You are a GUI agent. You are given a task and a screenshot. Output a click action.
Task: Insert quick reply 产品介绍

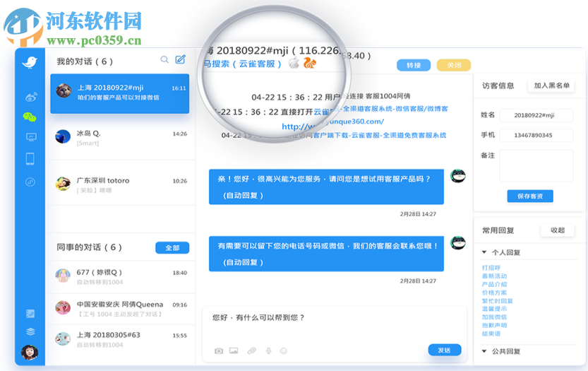(494, 284)
